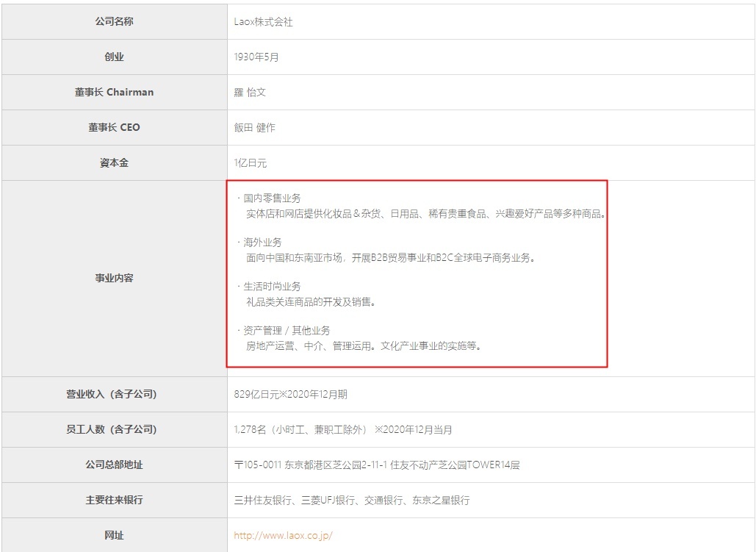
Task: Click the 主要往来银行 label
Action: (115, 500)
